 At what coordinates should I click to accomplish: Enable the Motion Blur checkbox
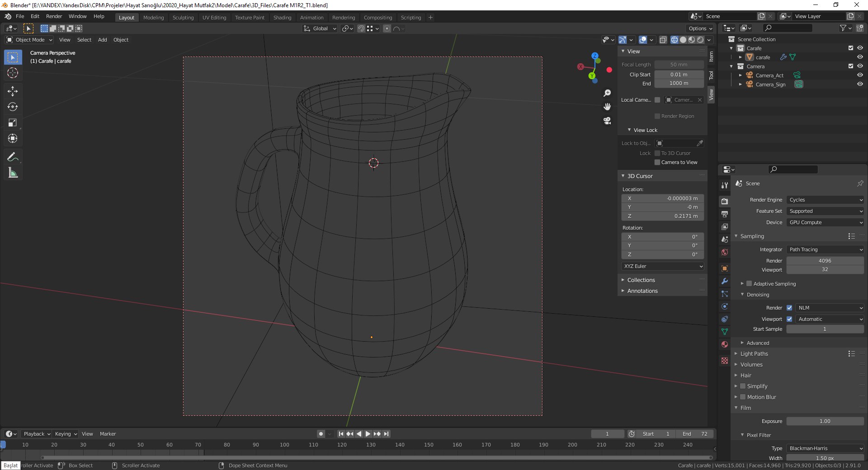click(x=743, y=397)
